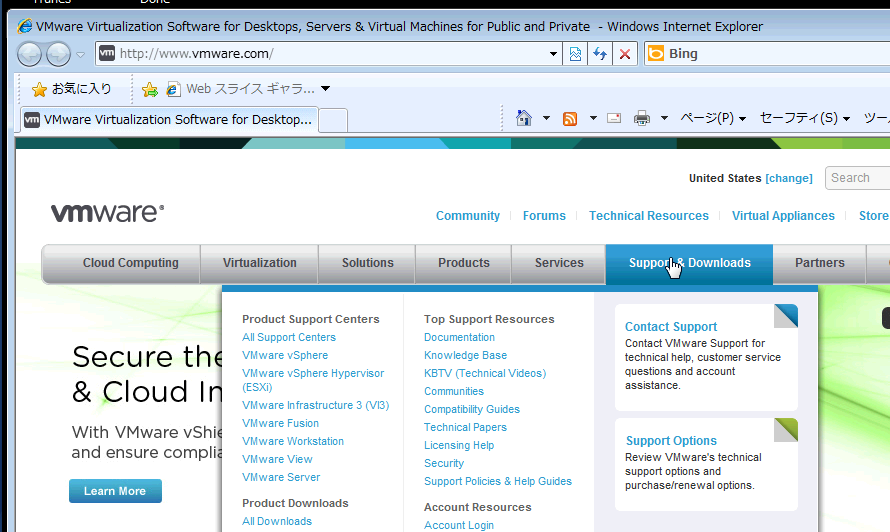890x532 pixels.
Task: Open the セーフティ(S) menu
Action: tap(805, 118)
